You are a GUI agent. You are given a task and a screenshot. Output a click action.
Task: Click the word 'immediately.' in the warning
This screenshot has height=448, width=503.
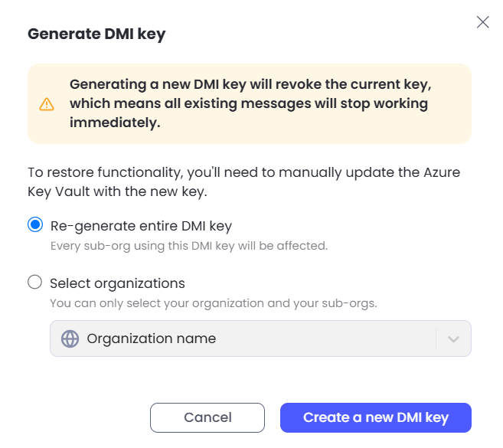pos(115,123)
